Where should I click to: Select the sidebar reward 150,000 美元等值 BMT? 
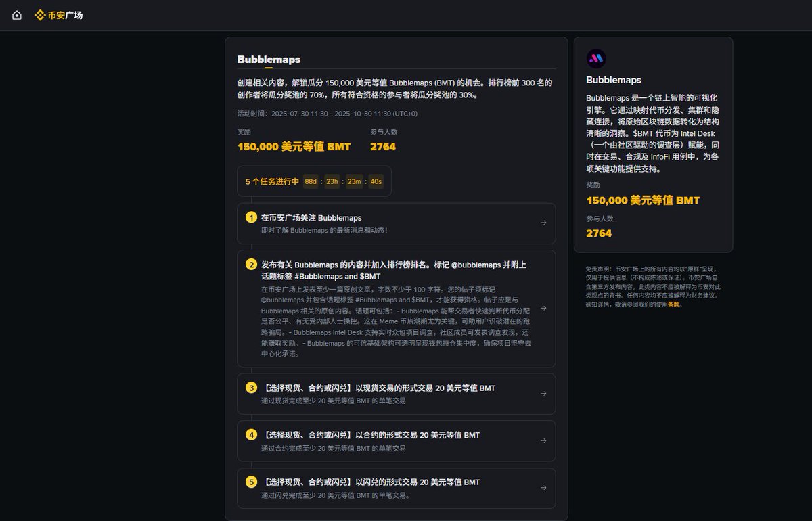(643, 200)
